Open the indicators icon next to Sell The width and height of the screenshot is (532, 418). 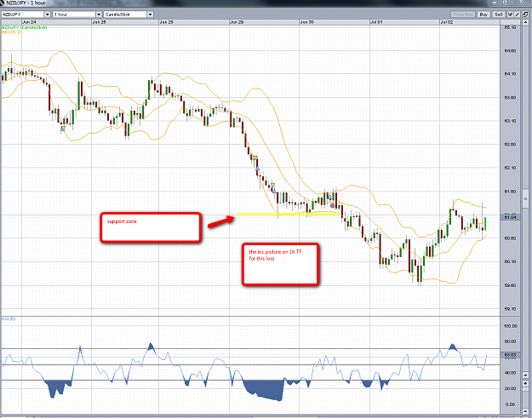pos(510,14)
